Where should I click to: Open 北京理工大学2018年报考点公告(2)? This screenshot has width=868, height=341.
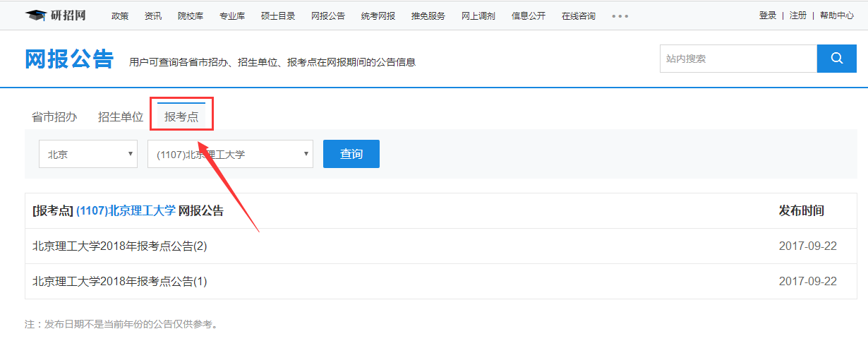click(x=120, y=246)
